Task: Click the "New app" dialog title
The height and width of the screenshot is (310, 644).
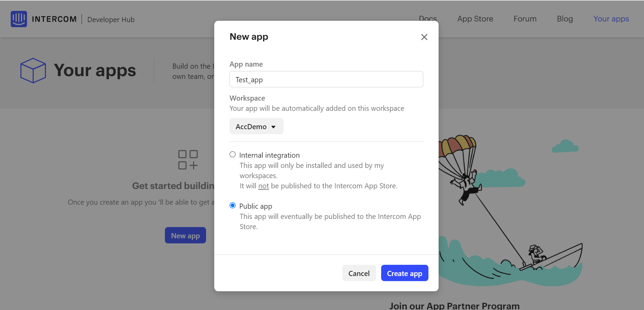Action: coord(249,37)
